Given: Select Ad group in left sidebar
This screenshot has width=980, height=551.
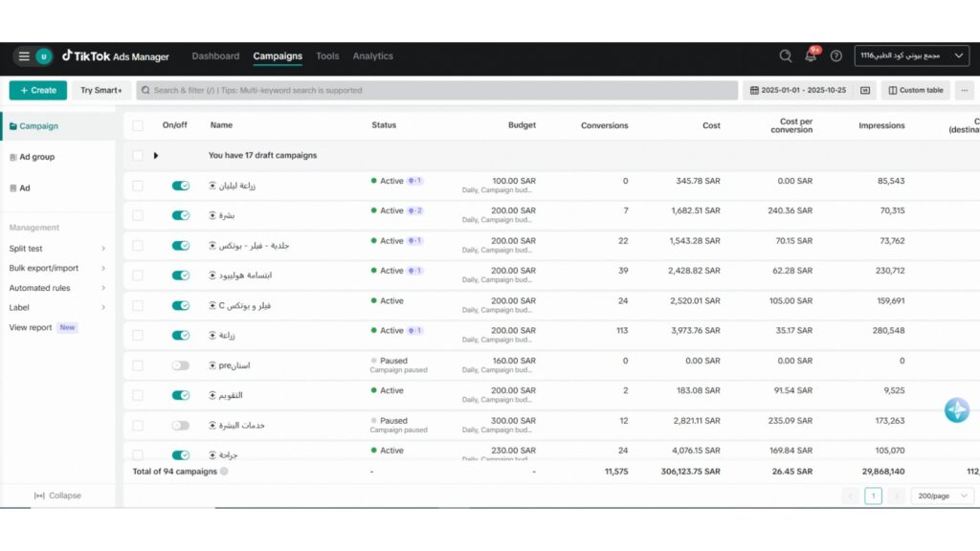Looking at the screenshot, I should tap(36, 157).
